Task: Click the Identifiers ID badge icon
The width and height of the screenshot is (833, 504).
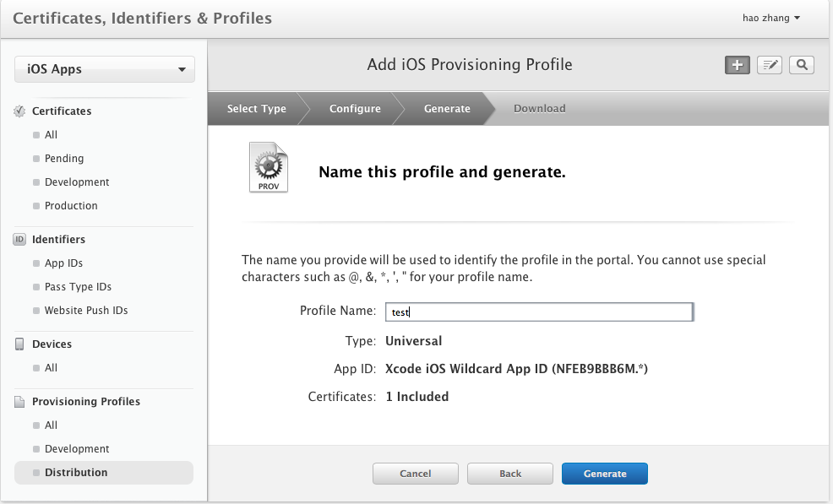Action: click(20, 240)
